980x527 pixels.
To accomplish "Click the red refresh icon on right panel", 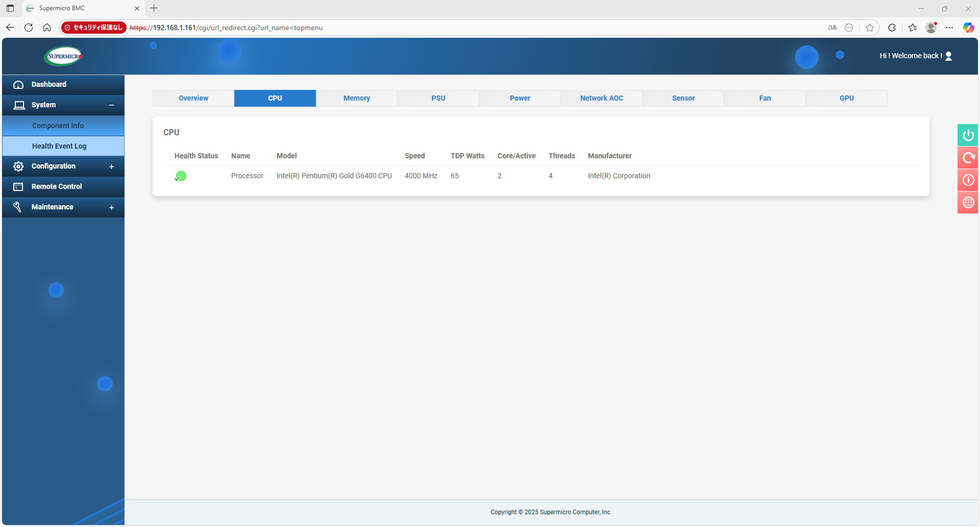I will point(968,158).
